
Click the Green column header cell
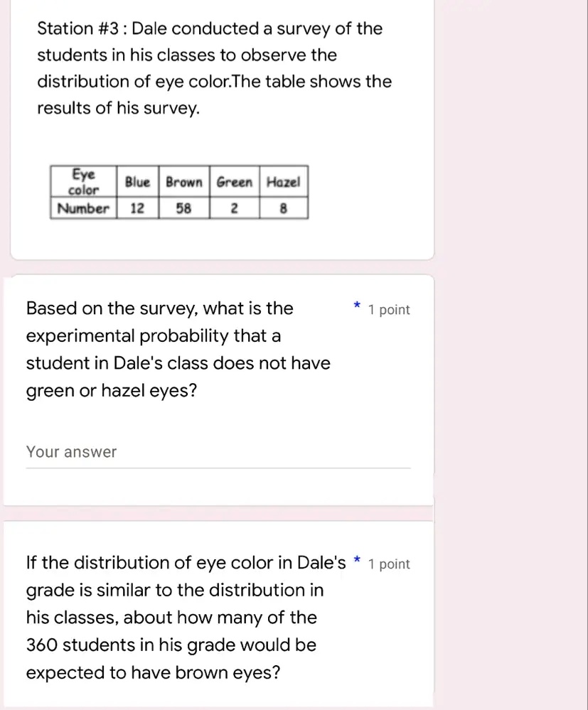coord(235,182)
